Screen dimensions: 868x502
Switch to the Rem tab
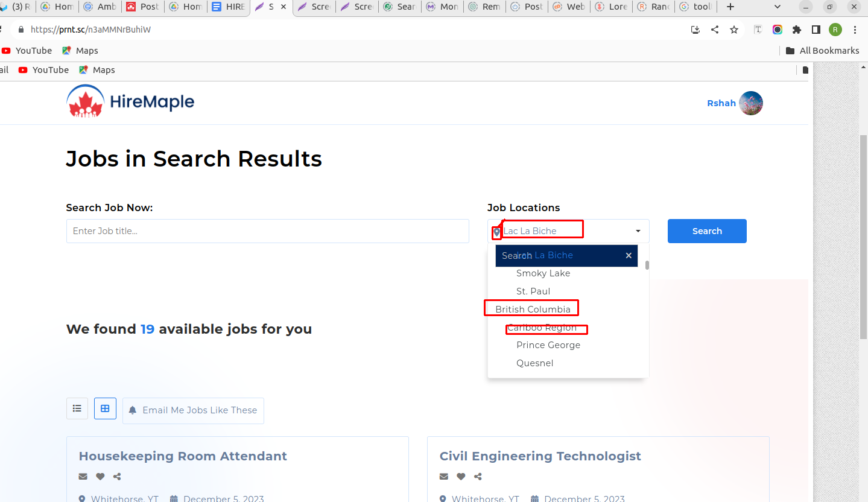pyautogui.click(x=484, y=7)
